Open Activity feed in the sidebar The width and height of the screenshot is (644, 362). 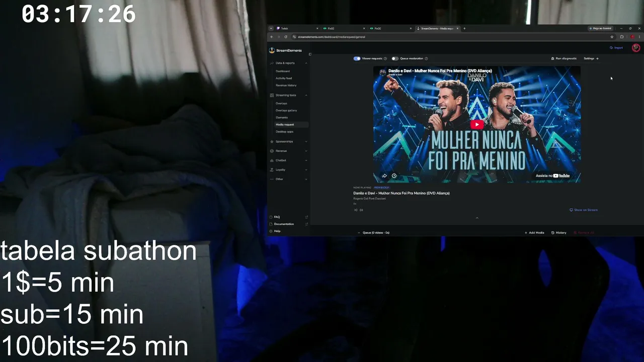coord(284,78)
